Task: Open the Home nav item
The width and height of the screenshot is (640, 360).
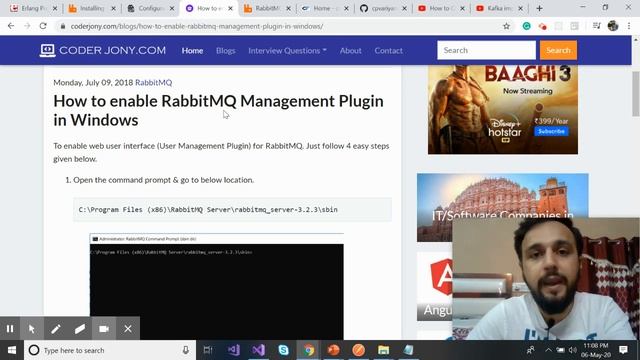Action: (192, 51)
